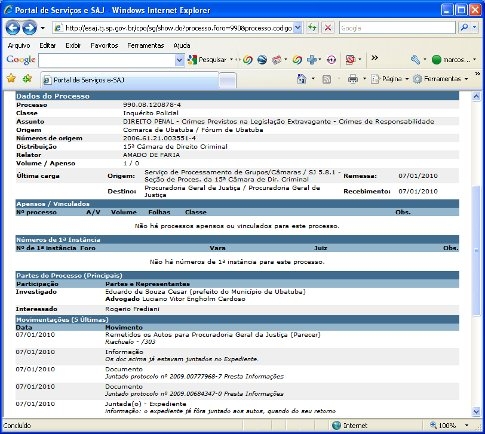Refresh the page with the green arrows icon
Screen dimensions: 485x434
coord(312,28)
